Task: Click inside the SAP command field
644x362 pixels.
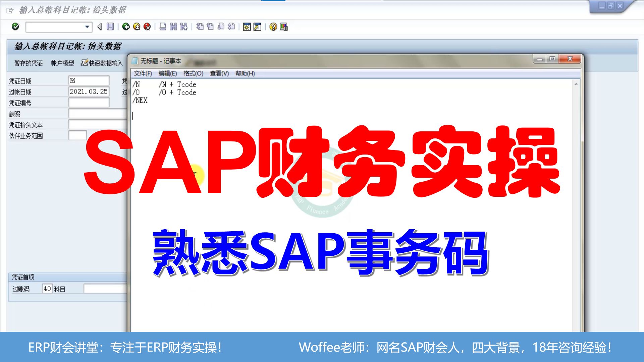Action: pyautogui.click(x=55, y=27)
